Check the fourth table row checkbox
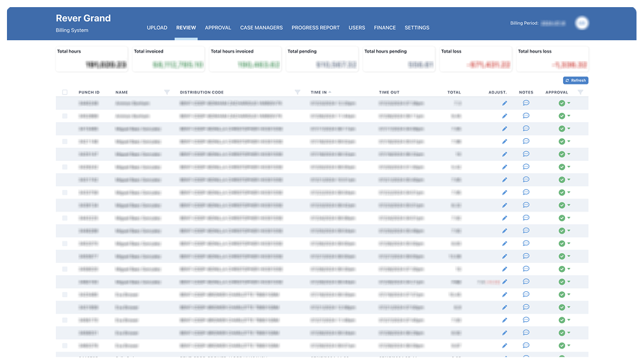 pyautogui.click(x=65, y=141)
